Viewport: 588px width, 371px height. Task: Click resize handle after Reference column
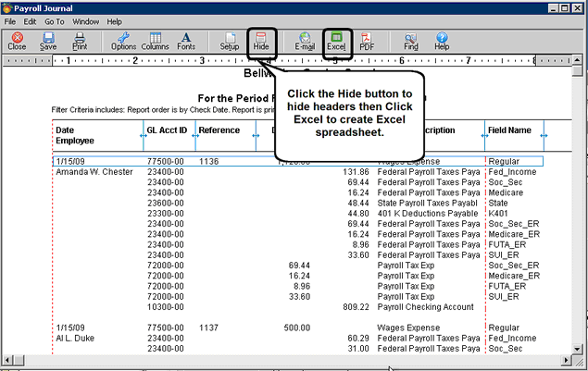[x=256, y=136]
